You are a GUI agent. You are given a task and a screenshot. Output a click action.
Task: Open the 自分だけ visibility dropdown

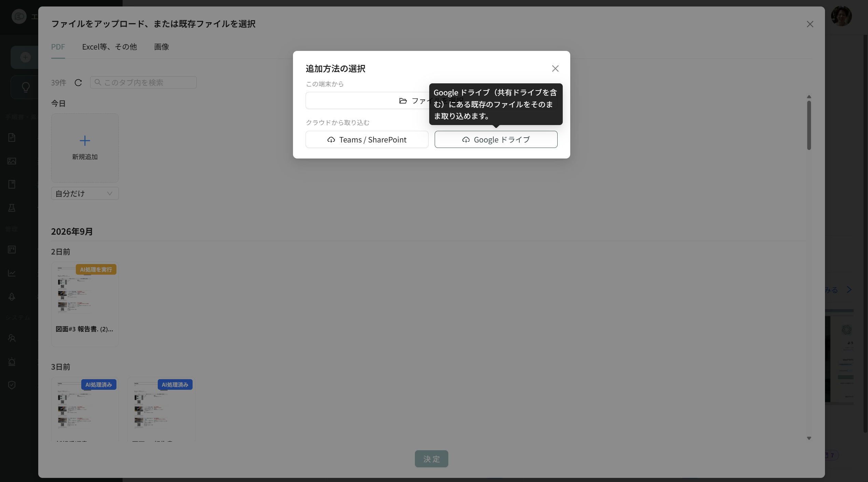click(x=85, y=193)
